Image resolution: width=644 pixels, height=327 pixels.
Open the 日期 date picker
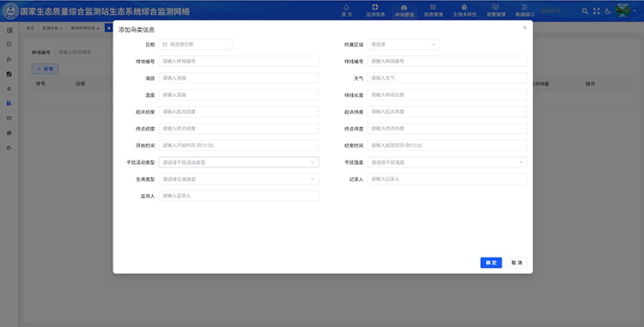196,45
